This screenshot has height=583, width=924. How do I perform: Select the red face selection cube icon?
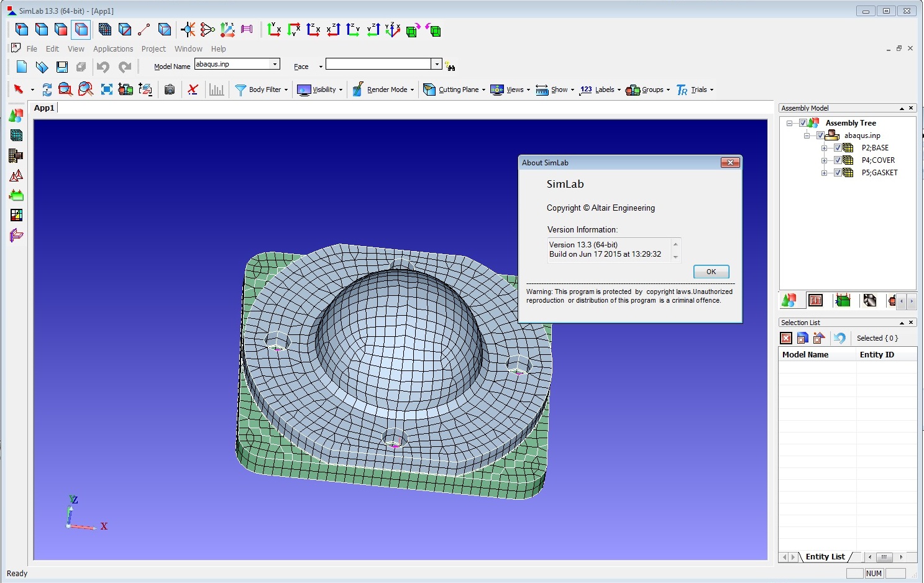coord(61,29)
